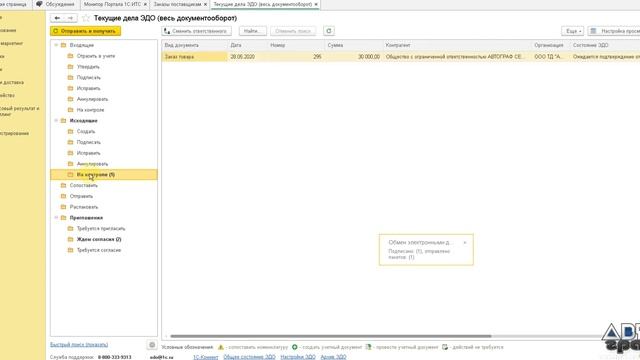640x360 pixels.
Task: Sort by 'Вид документа' column header
Action: tap(194, 45)
